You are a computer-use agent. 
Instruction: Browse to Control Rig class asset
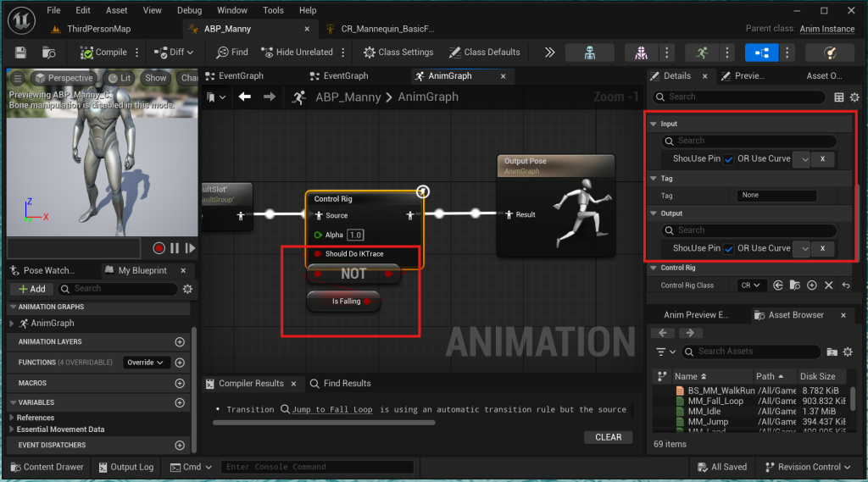coord(795,285)
